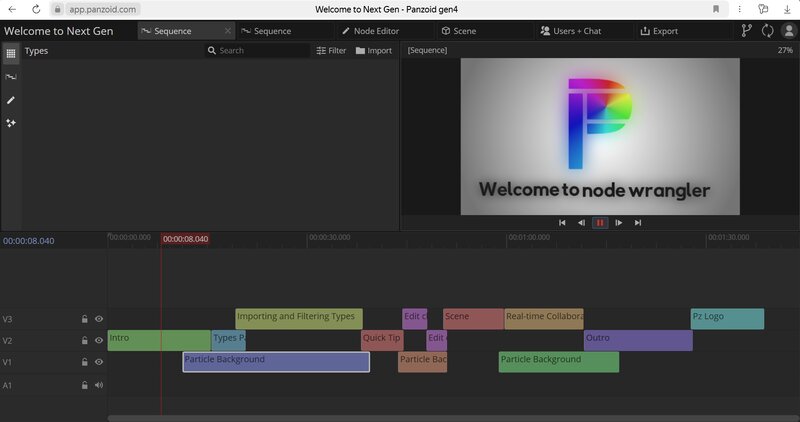Toggle the lock on track V2
This screenshot has height=422, width=800.
tap(85, 341)
